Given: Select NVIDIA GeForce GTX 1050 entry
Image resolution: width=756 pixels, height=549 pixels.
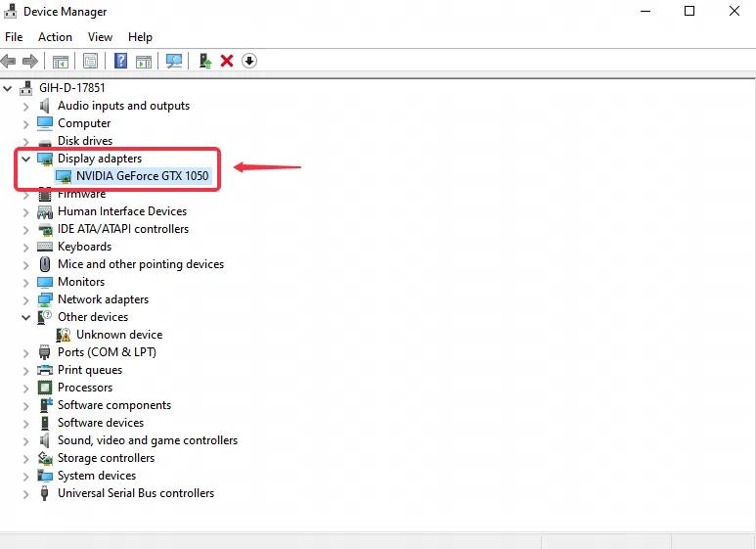Looking at the screenshot, I should click(x=142, y=176).
